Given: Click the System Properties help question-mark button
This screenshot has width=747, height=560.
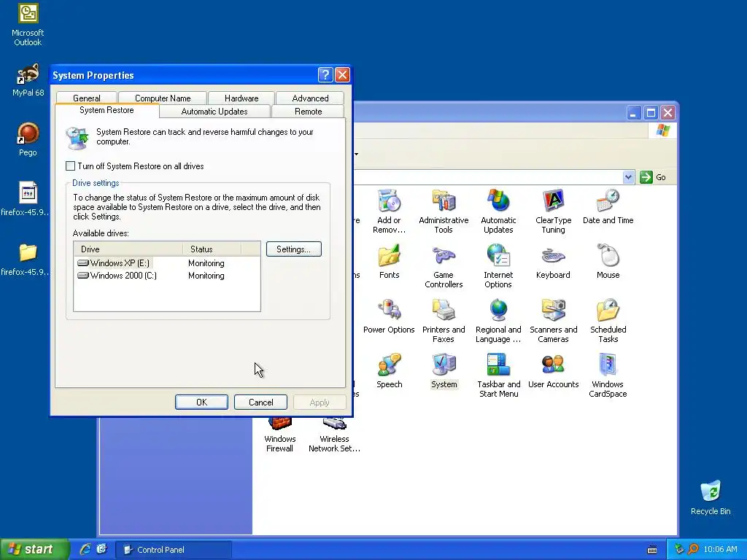Looking at the screenshot, I should coord(325,75).
